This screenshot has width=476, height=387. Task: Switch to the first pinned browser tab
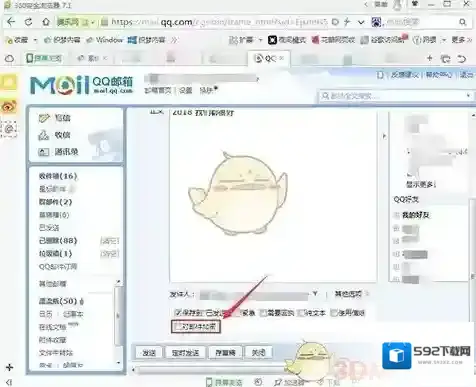pyautogui.click(x=44, y=59)
